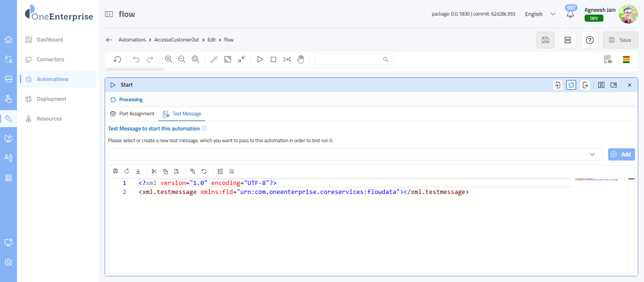Click the magic wand auto-layout icon
The image size is (644, 282).
[x=214, y=59]
